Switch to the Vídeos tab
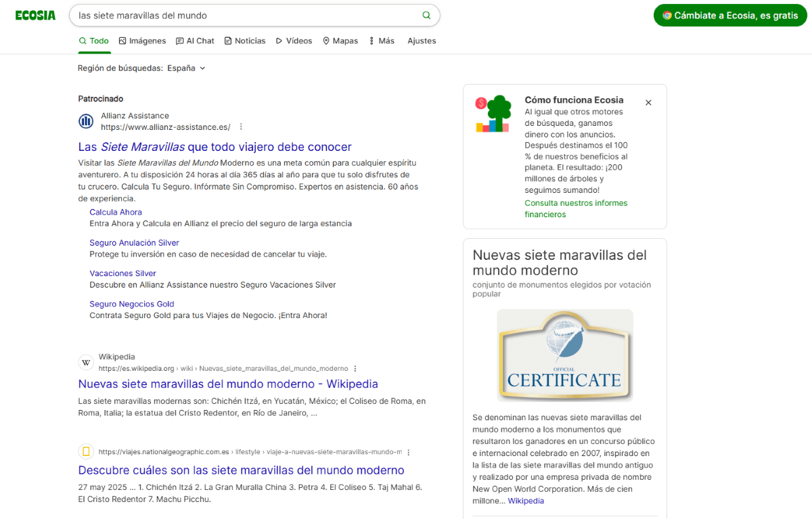Viewport: 812px width, 519px height. point(294,41)
